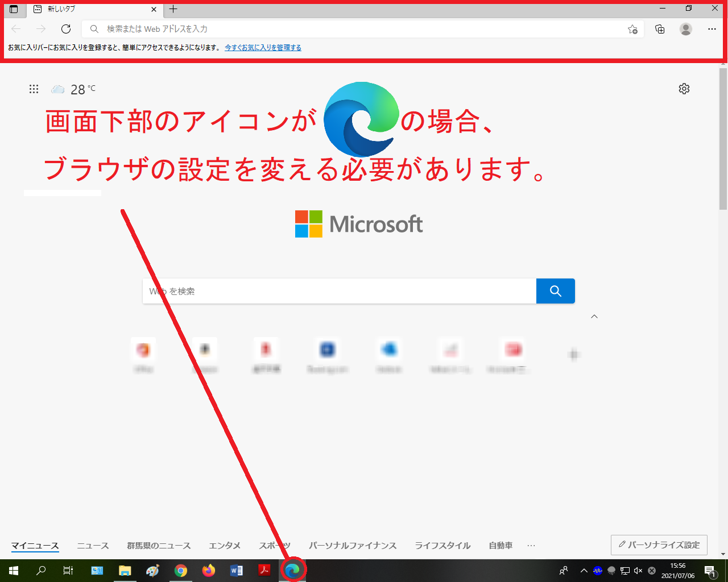The image size is (728, 582).
Task: Open the network icon in tray
Action: point(624,571)
